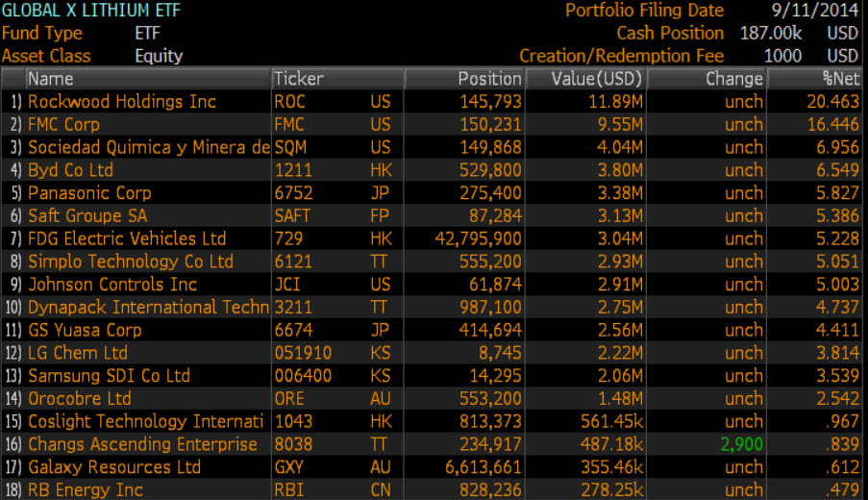Open LG Chem Ltd holding

(x=78, y=353)
